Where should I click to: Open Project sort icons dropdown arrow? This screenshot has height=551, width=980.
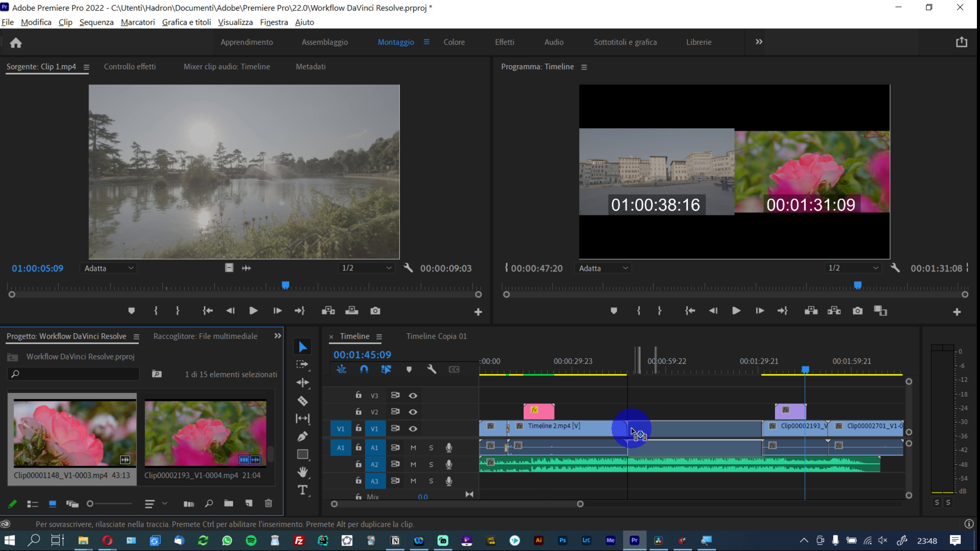pyautogui.click(x=165, y=504)
